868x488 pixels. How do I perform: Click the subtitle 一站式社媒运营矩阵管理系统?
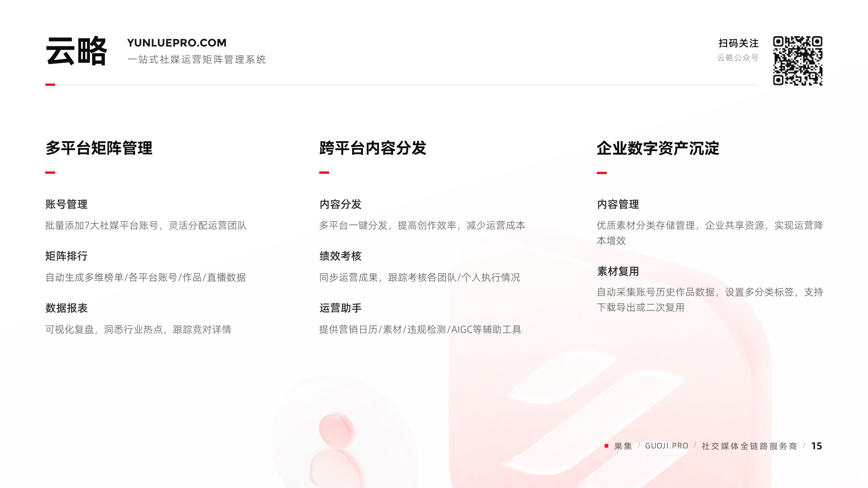197,60
